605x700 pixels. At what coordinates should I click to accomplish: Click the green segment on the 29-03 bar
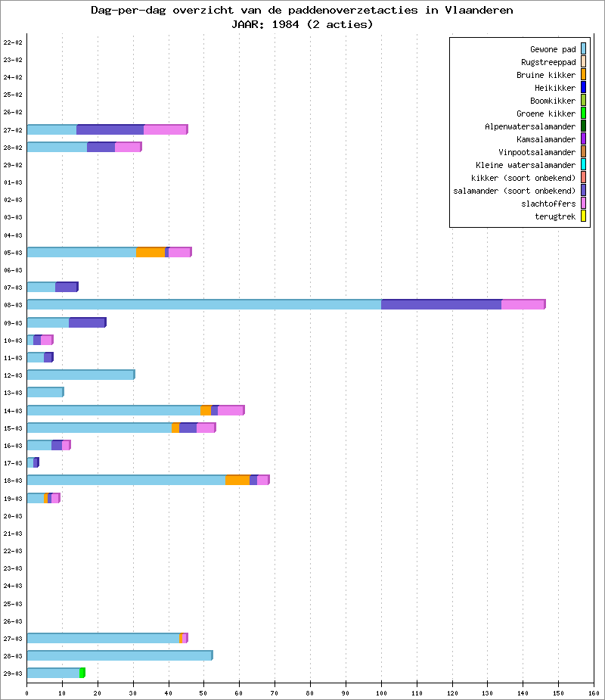(82, 673)
